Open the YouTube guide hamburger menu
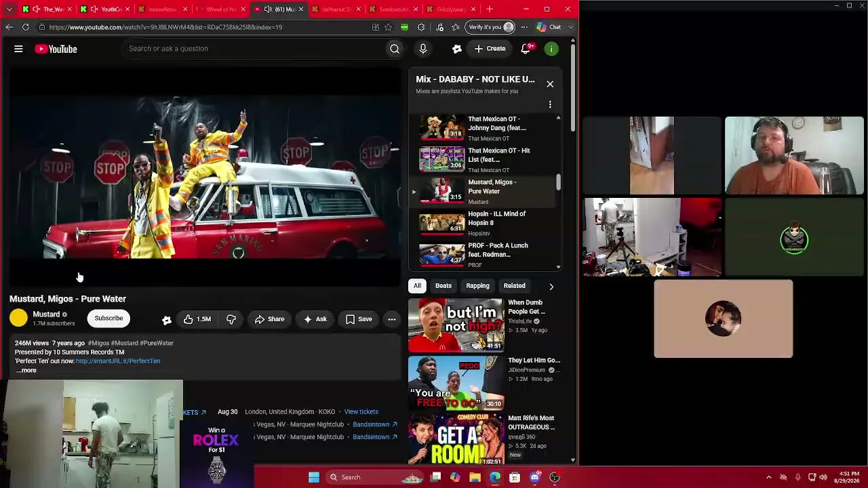The width and height of the screenshot is (868, 488). coord(18,49)
